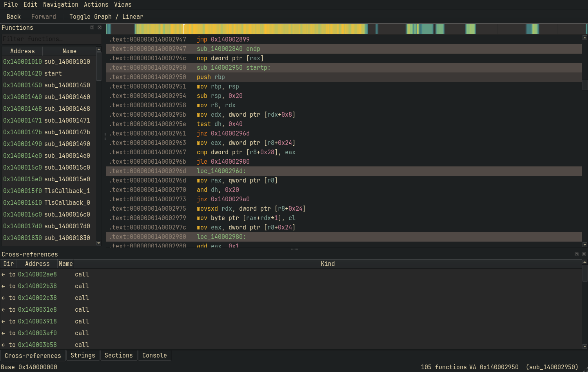Select function sub_14000147b
The image size is (588, 372).
[49, 132]
